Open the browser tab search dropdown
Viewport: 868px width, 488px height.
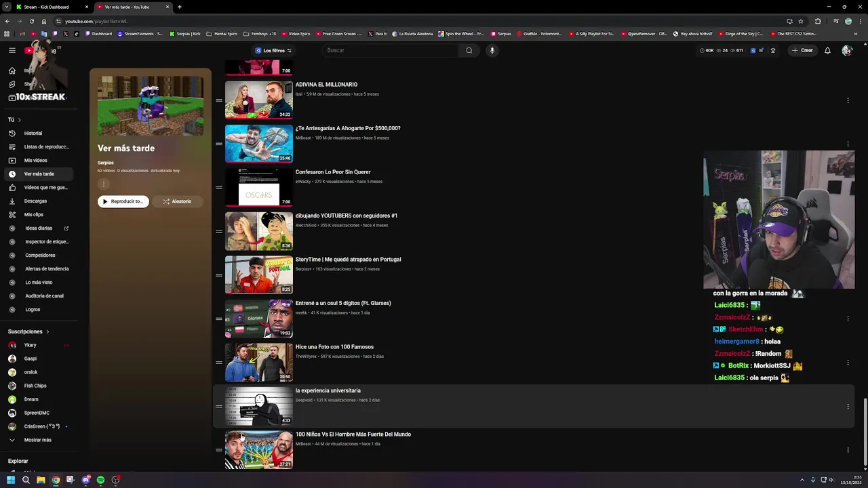click(7, 7)
